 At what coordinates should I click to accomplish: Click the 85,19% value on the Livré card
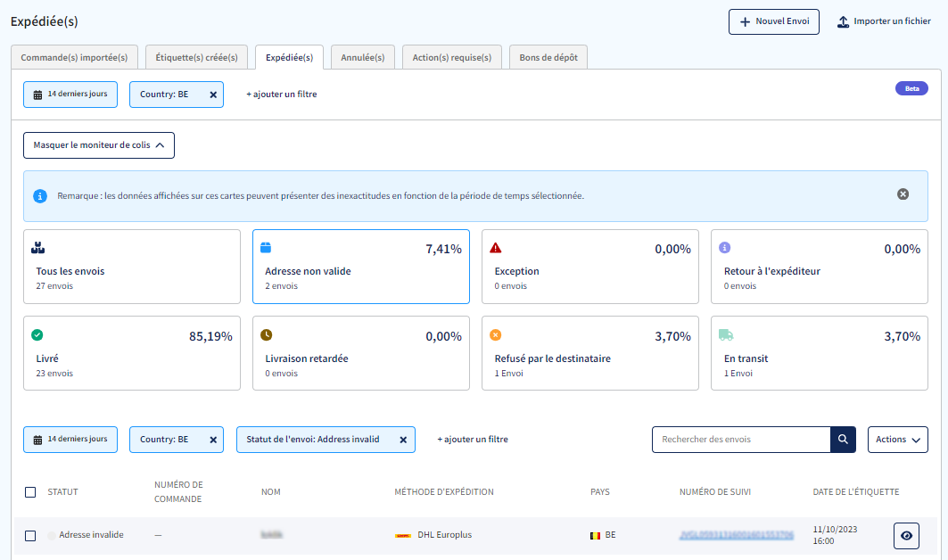coord(211,336)
